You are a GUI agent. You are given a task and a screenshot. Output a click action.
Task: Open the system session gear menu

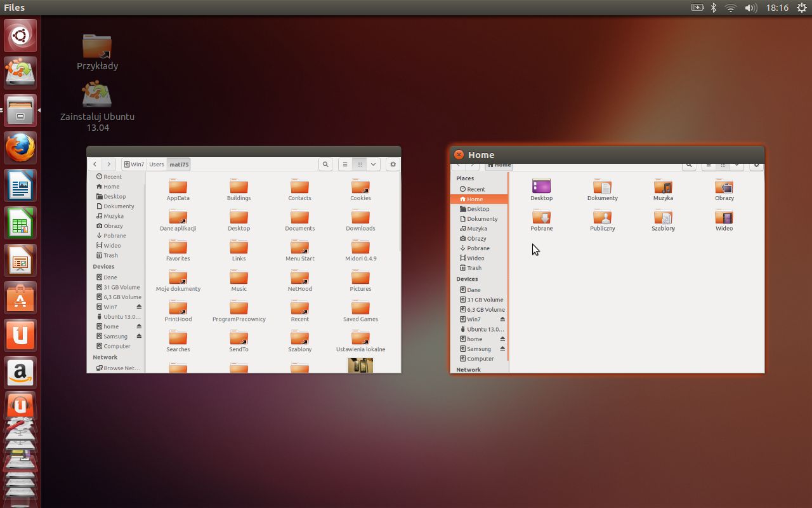801,8
